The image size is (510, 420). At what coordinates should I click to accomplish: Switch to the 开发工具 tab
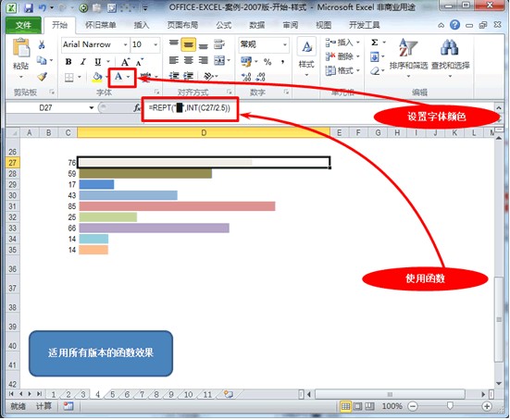[x=365, y=25]
